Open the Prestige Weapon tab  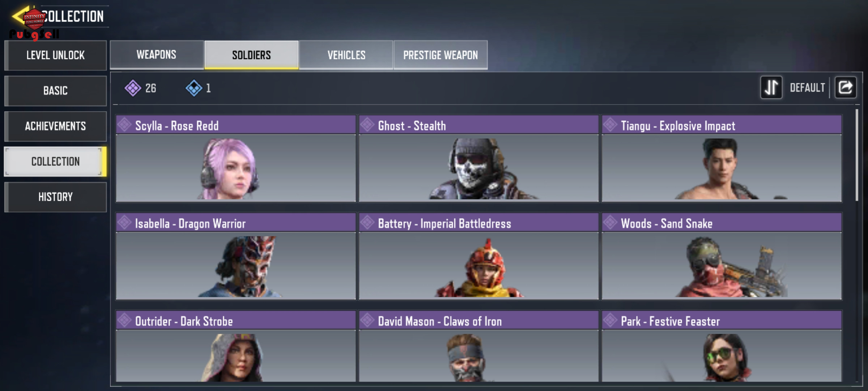pos(441,55)
